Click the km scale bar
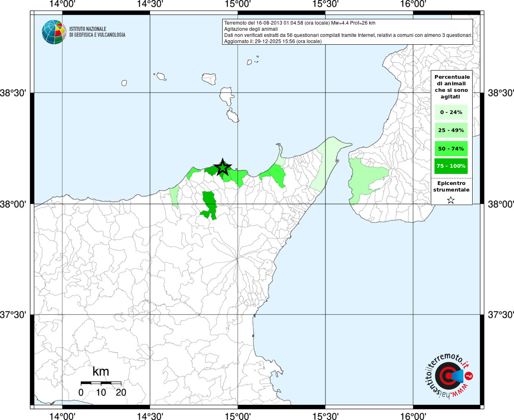 (x=101, y=383)
